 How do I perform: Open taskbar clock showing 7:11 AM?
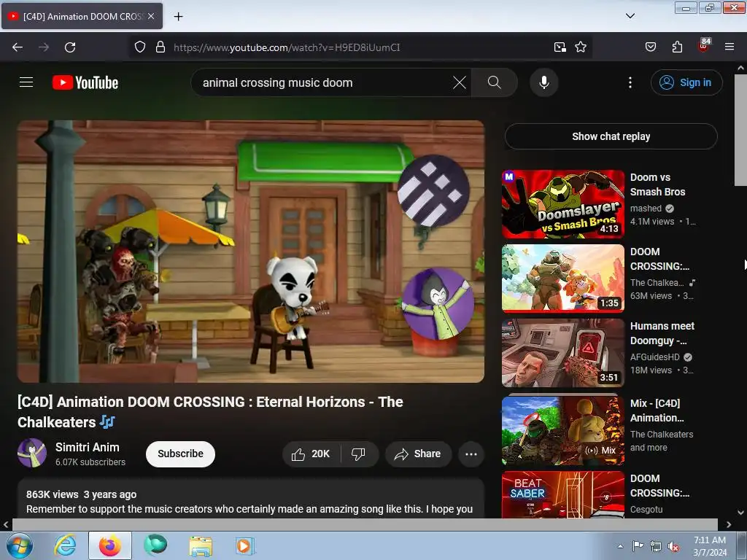coord(710,546)
